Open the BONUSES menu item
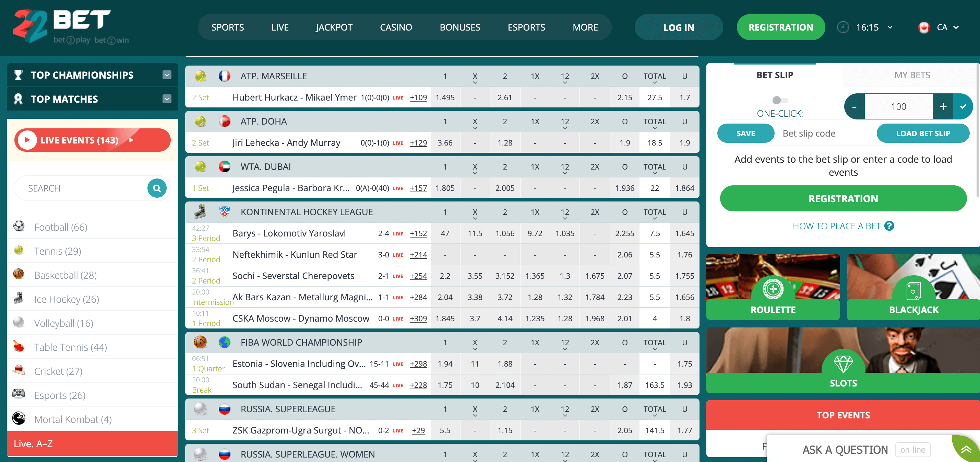980x462 pixels. pyautogui.click(x=460, y=27)
